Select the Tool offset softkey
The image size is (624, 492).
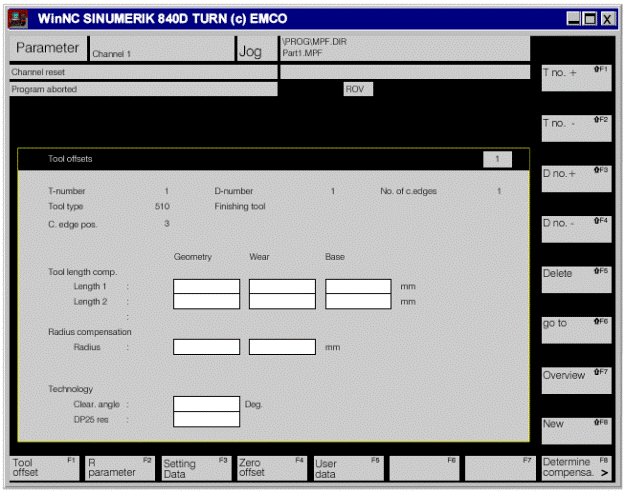[45, 468]
